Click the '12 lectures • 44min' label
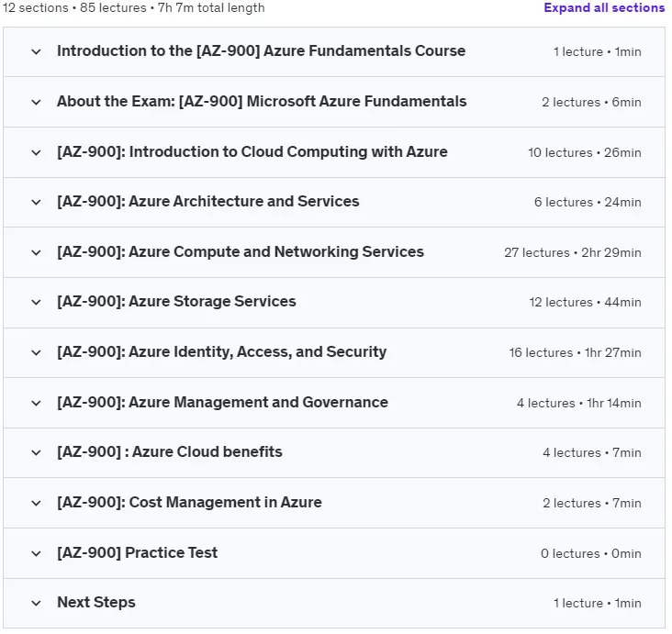 pos(585,303)
